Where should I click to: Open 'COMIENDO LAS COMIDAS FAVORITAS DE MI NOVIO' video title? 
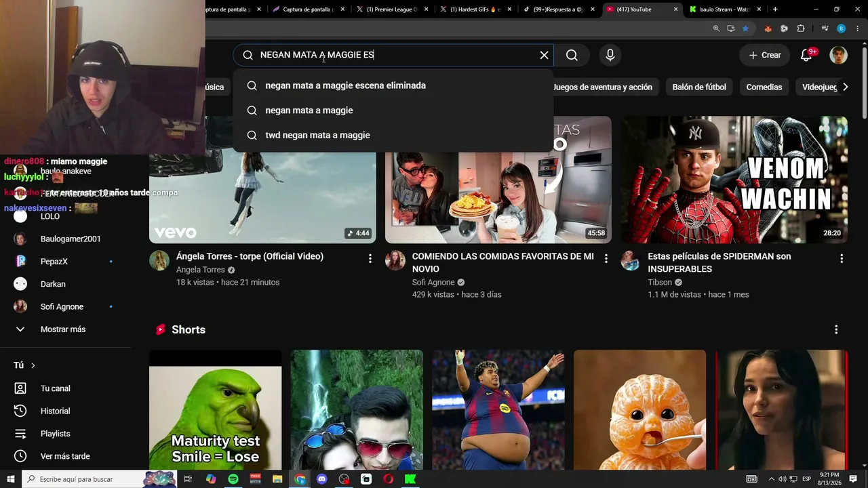tap(502, 262)
